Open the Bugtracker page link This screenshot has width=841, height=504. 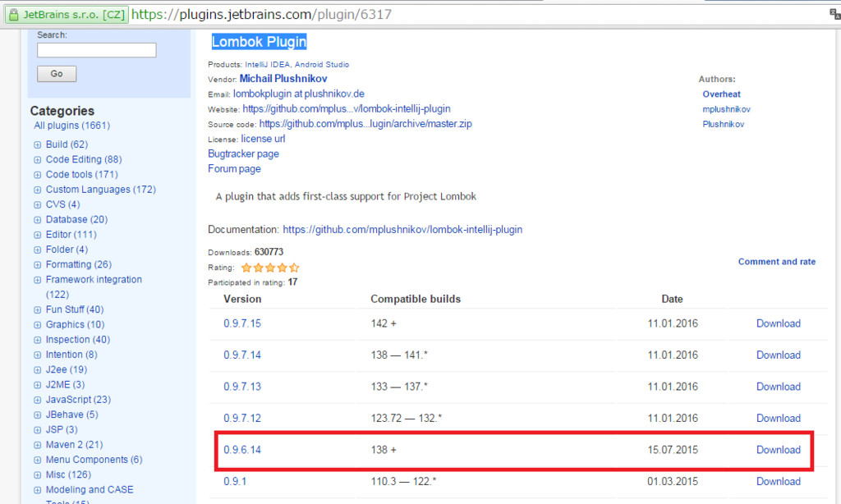tap(243, 153)
